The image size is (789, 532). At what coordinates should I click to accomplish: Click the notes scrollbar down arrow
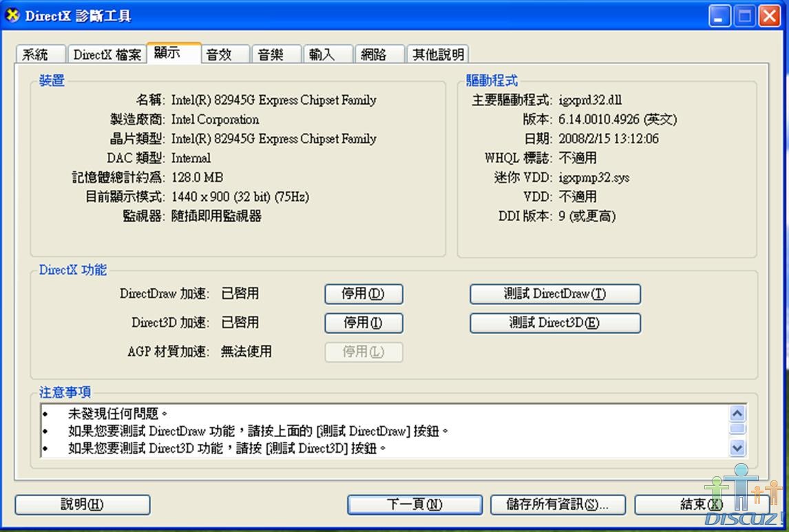pyautogui.click(x=737, y=447)
